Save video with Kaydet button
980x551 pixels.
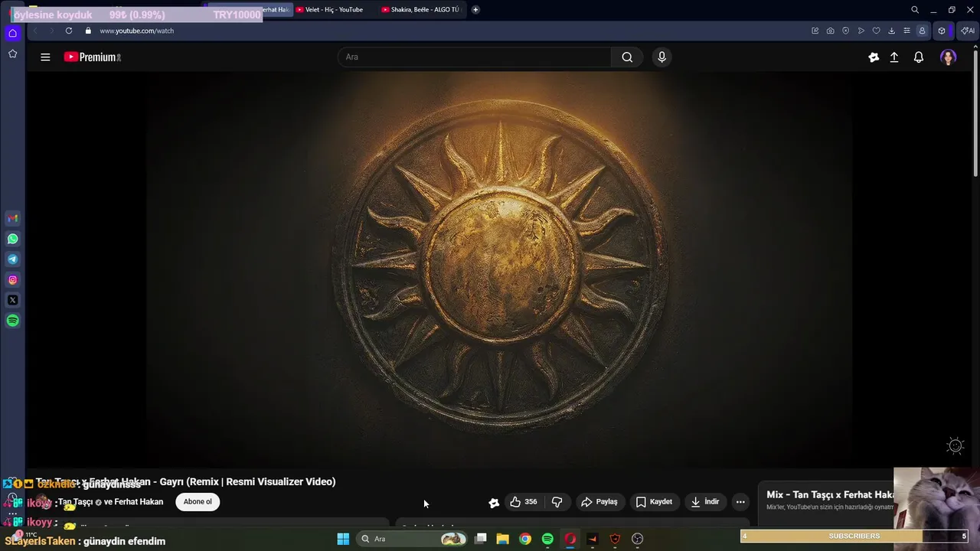[654, 502]
